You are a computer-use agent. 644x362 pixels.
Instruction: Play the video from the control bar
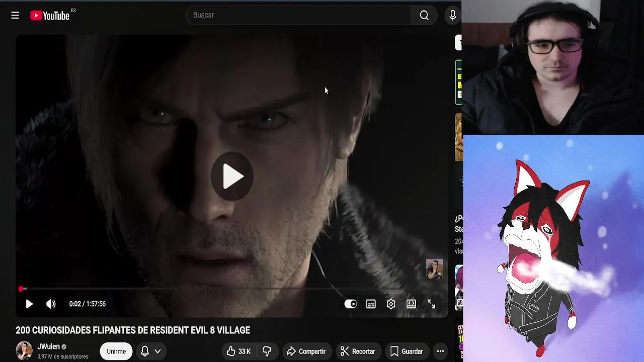[29, 304]
